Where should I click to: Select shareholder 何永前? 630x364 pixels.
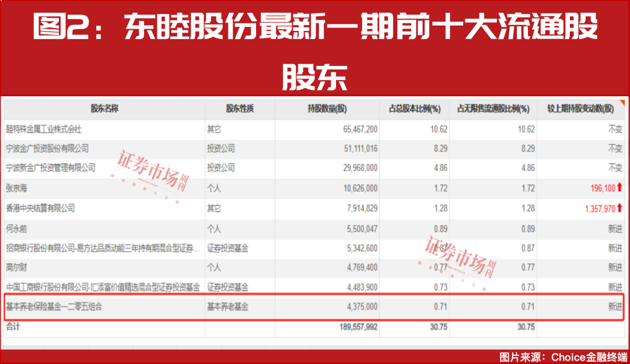[16, 229]
